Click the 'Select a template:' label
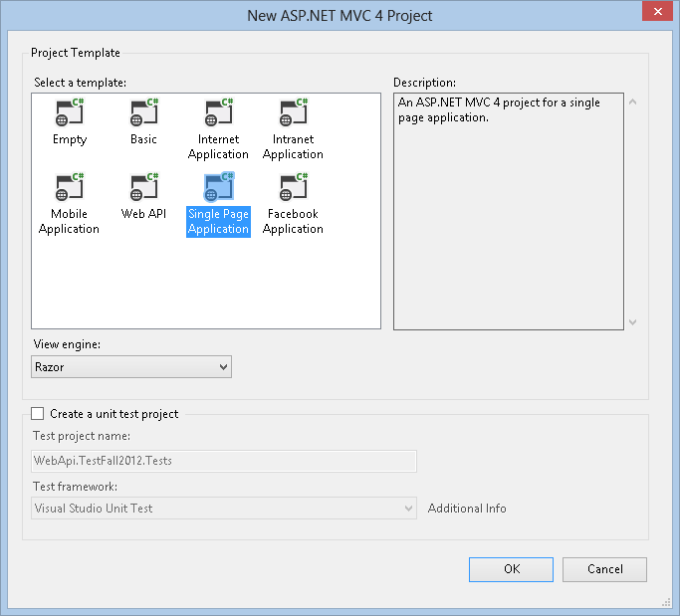The width and height of the screenshot is (680, 616). coord(81,83)
